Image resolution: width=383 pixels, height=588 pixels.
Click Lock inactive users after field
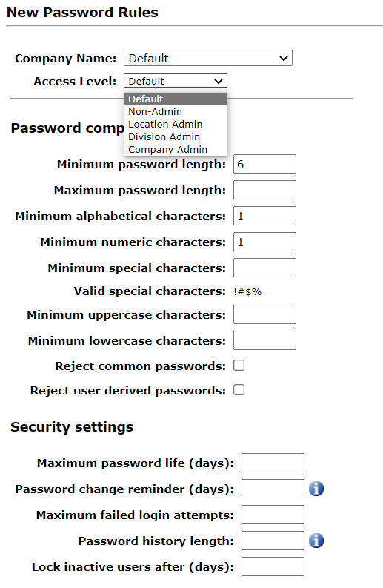[x=273, y=566]
